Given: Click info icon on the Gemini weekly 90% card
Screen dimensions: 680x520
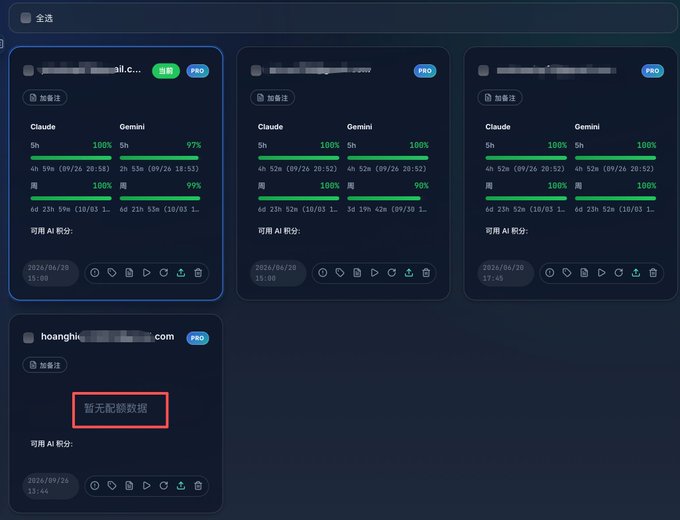Looking at the screenshot, I should tap(322, 273).
